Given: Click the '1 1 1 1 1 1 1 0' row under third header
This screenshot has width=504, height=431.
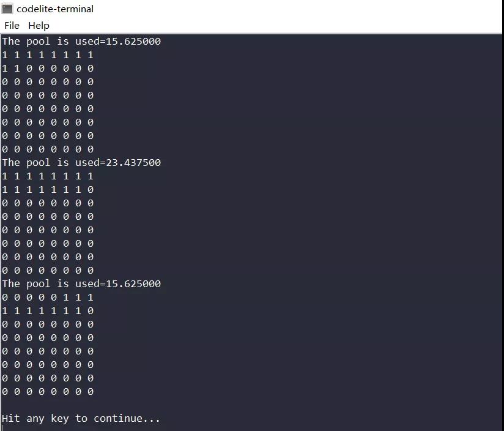Looking at the screenshot, I should pos(48,311).
